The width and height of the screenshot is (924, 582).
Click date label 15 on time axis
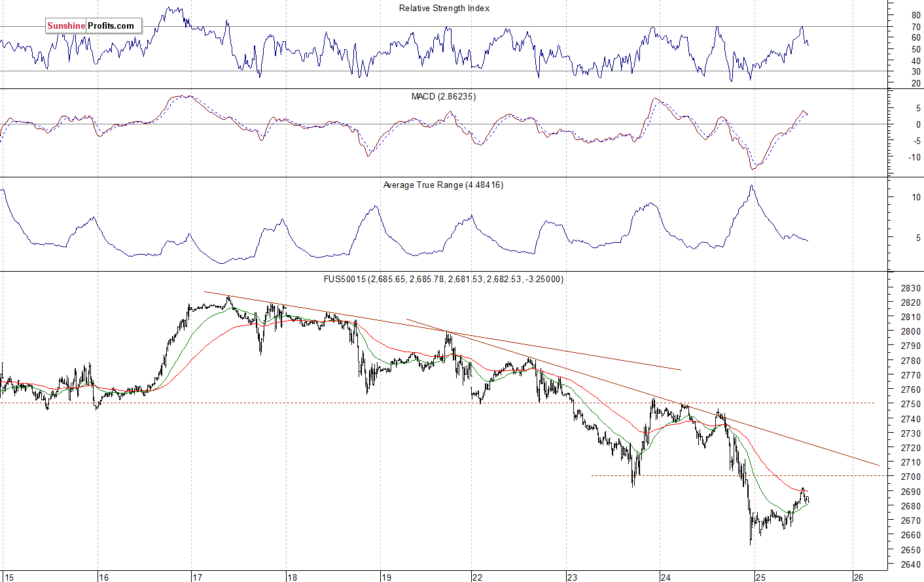tap(9, 577)
